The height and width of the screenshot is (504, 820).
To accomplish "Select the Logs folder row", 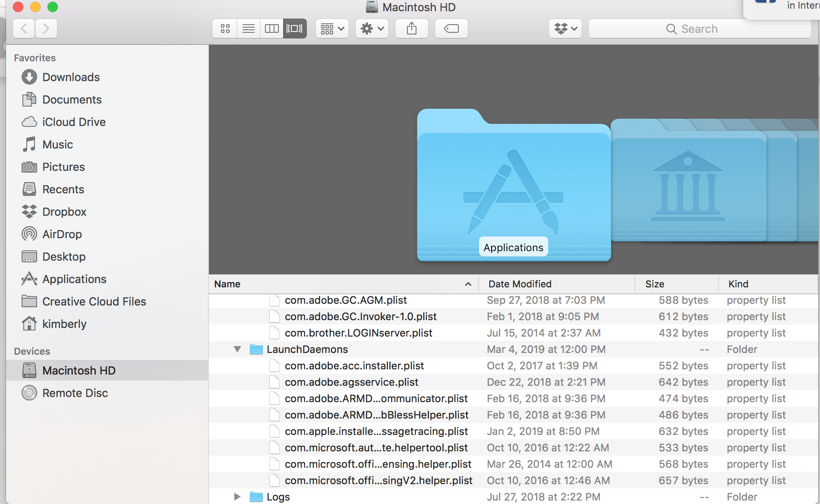I will (x=514, y=497).
